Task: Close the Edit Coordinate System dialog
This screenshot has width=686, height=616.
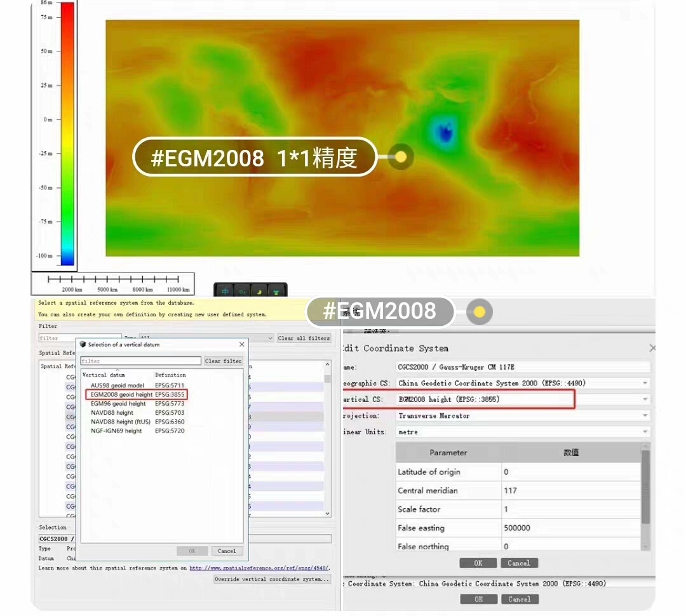Action: [652, 348]
